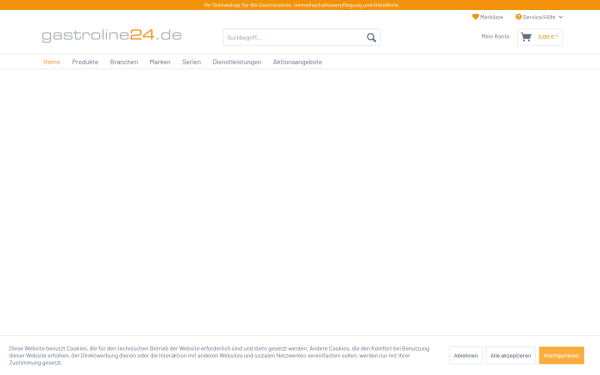The width and height of the screenshot is (600, 375).
Task: Click the orange top banner text
Action: (302, 5)
